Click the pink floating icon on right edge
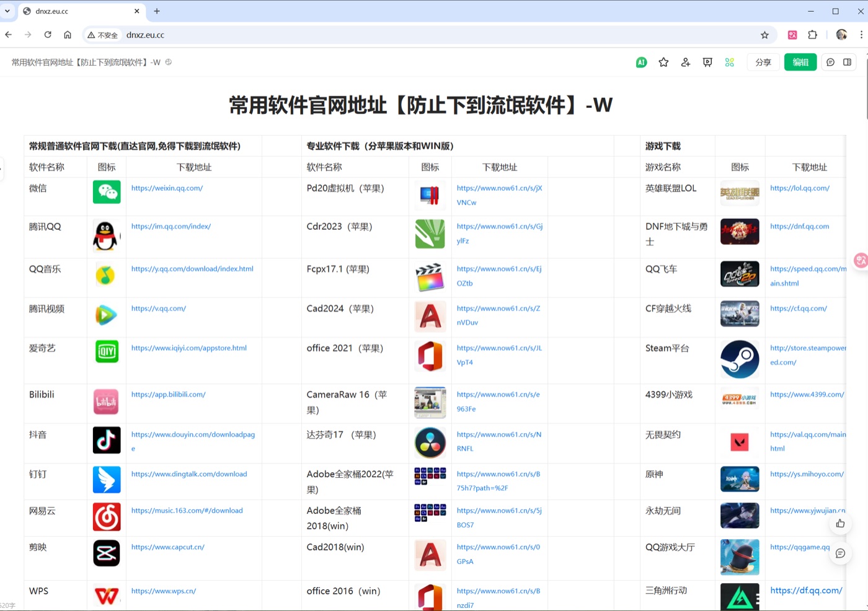 coord(861,261)
